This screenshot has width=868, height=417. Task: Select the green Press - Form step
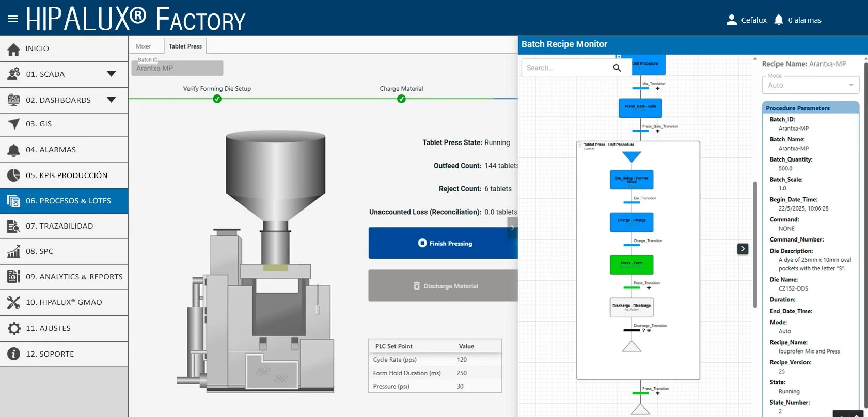coord(632,265)
